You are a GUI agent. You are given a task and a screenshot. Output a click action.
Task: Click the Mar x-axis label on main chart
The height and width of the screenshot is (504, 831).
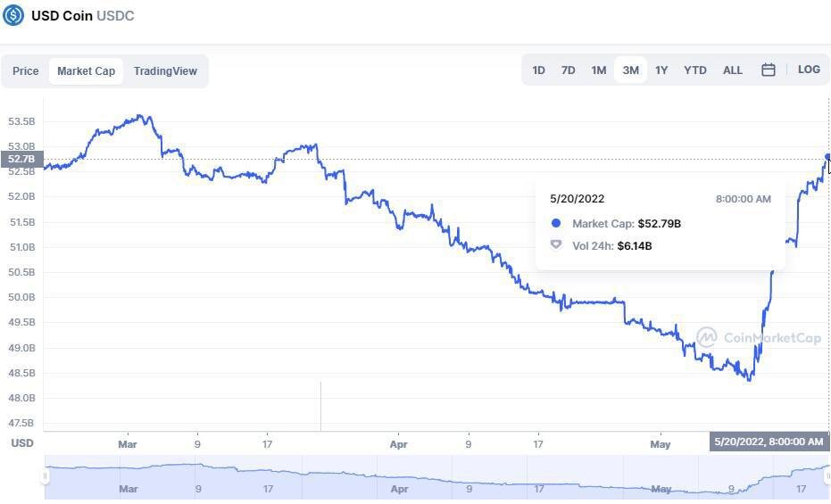point(128,444)
